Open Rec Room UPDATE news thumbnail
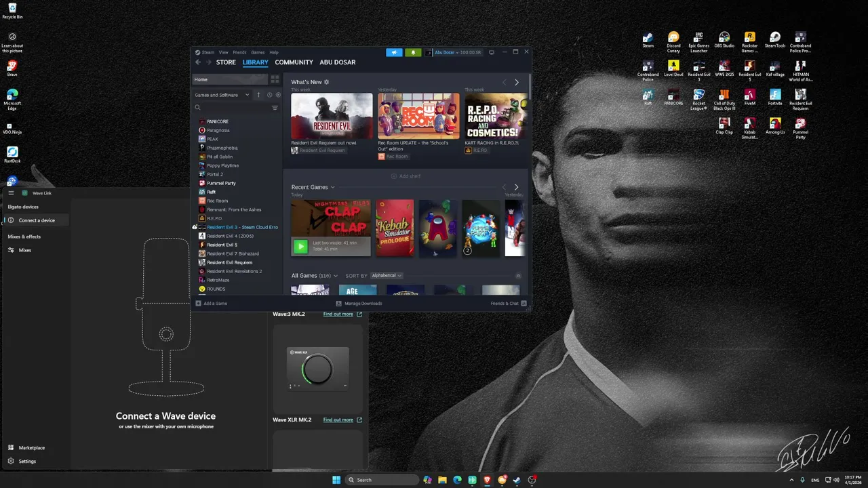 (x=418, y=116)
